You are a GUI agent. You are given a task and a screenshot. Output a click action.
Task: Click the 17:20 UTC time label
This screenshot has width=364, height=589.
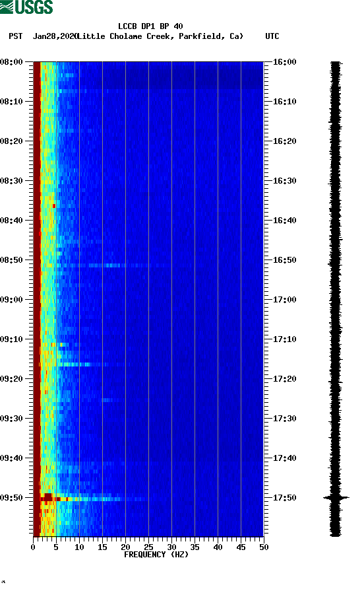284,379
